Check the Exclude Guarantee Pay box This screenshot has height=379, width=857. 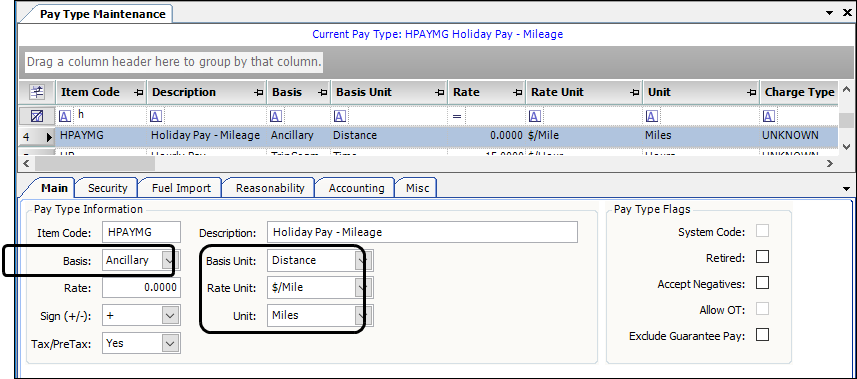(x=762, y=334)
